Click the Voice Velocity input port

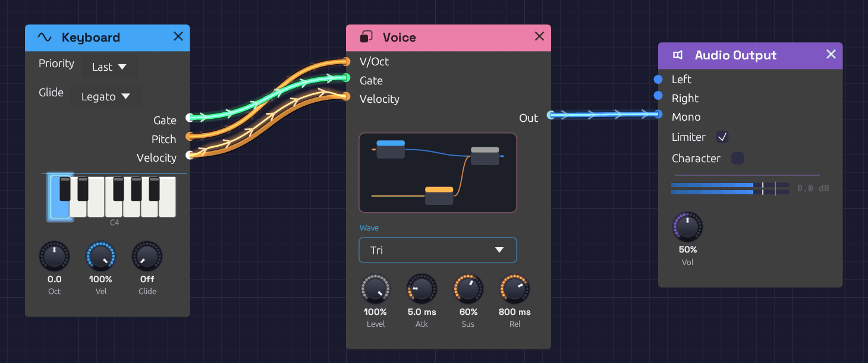click(347, 96)
